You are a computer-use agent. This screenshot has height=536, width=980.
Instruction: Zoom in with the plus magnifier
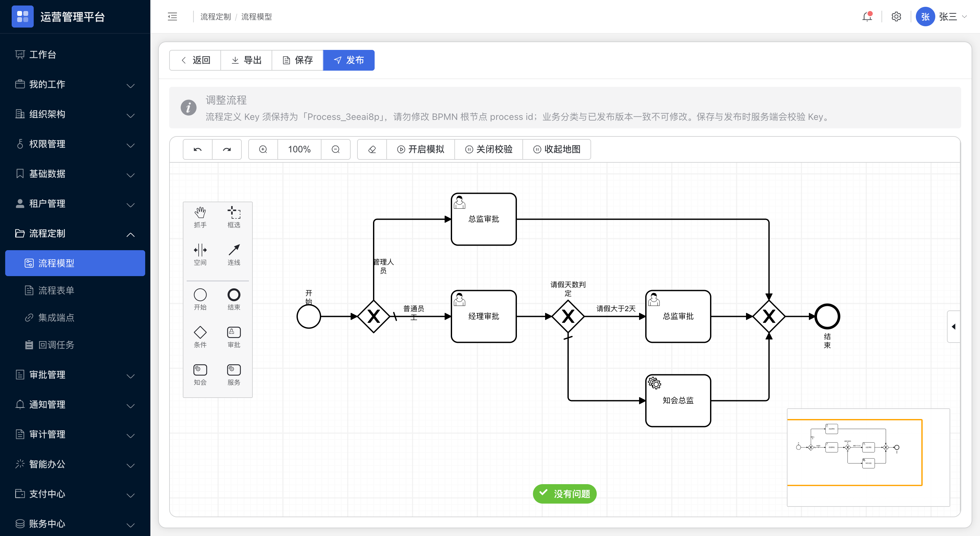[263, 149]
